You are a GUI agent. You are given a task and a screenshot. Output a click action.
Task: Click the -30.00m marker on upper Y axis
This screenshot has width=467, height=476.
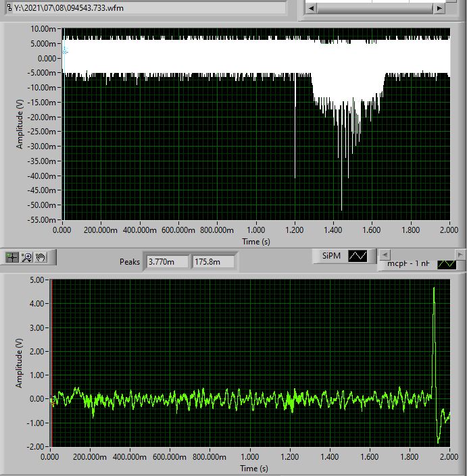pos(42,146)
